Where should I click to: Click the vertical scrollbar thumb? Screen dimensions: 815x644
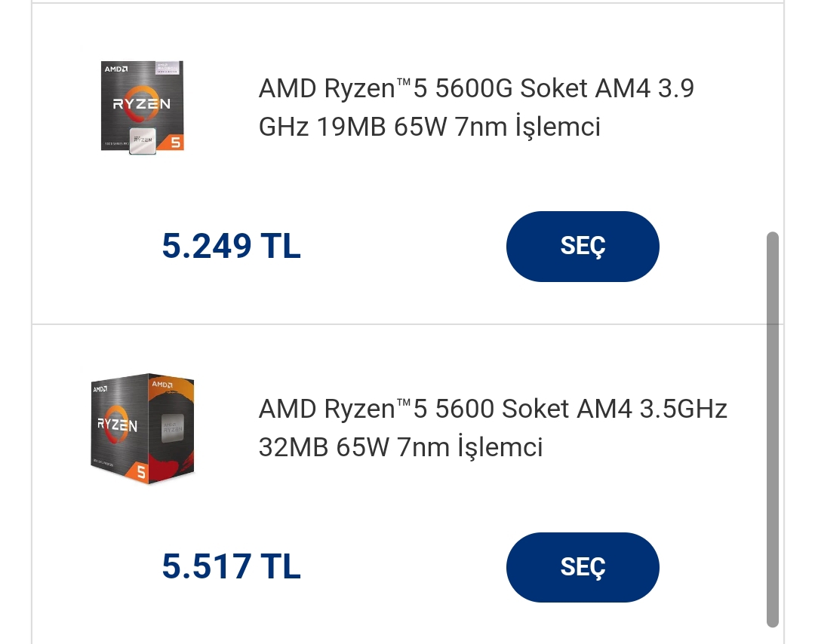click(773, 430)
